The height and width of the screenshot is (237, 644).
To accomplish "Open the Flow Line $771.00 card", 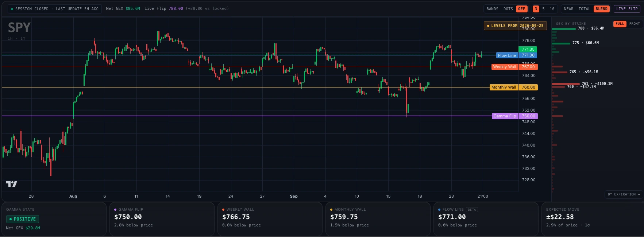I will click(x=486, y=219).
